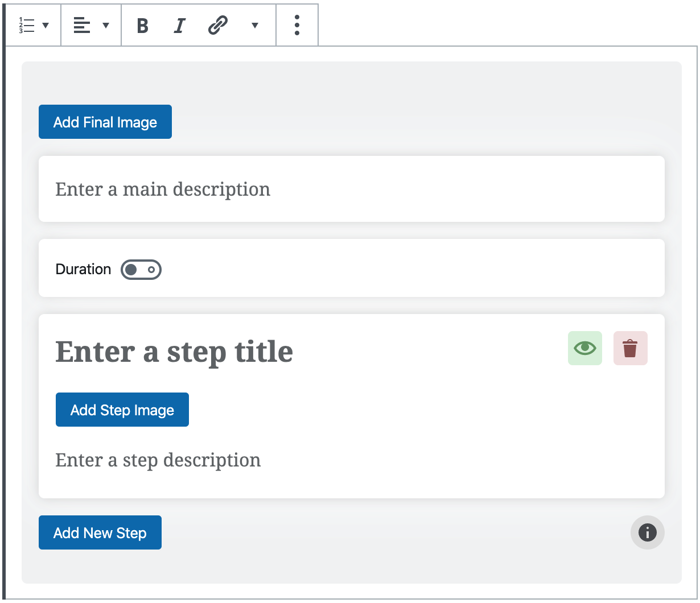700x603 pixels.
Task: Click the Add Step Image button
Action: click(x=122, y=410)
